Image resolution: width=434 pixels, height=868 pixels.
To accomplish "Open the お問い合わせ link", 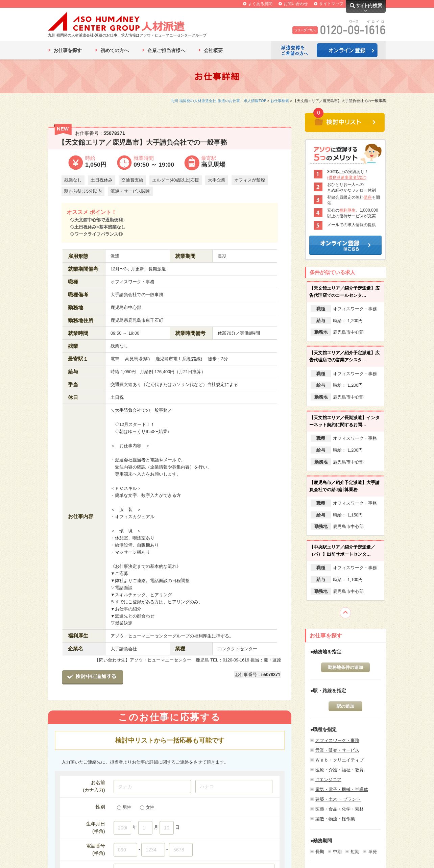I will coord(293,4).
